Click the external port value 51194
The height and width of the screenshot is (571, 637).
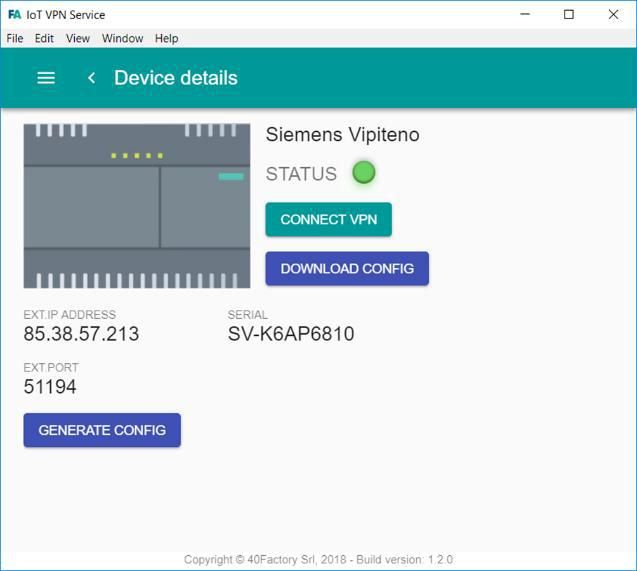tap(50, 387)
